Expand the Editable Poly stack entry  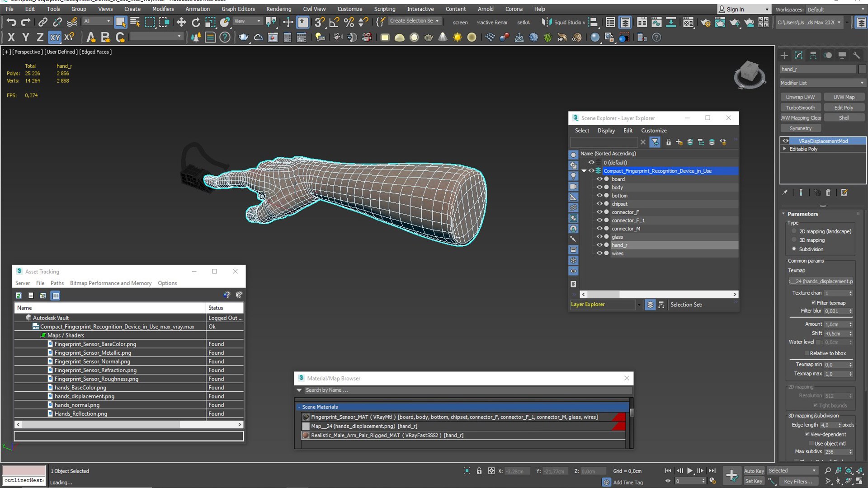[785, 149]
